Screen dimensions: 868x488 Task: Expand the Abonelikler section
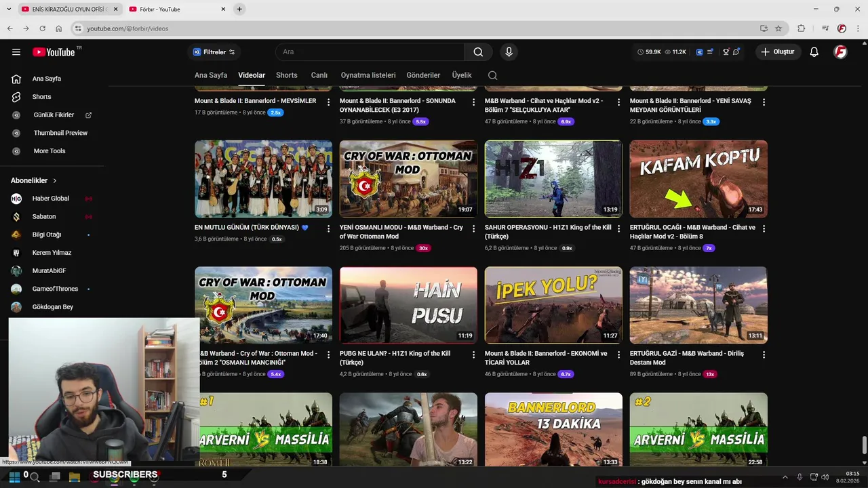tap(34, 180)
